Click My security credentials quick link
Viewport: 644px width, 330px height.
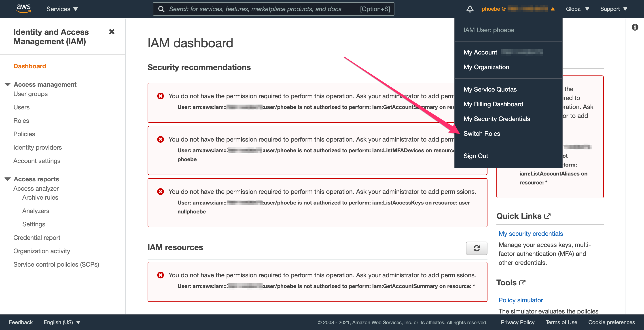coord(530,234)
